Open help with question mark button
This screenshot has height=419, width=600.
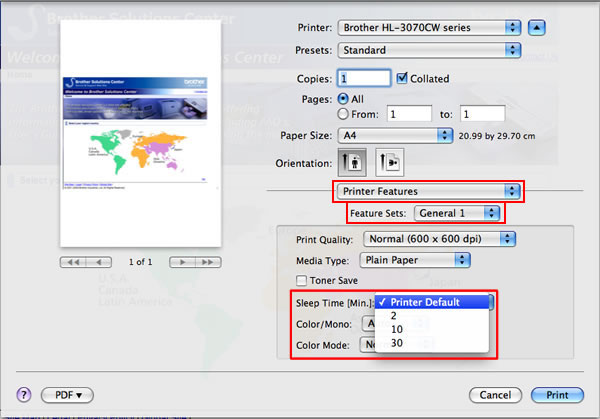click(x=24, y=395)
